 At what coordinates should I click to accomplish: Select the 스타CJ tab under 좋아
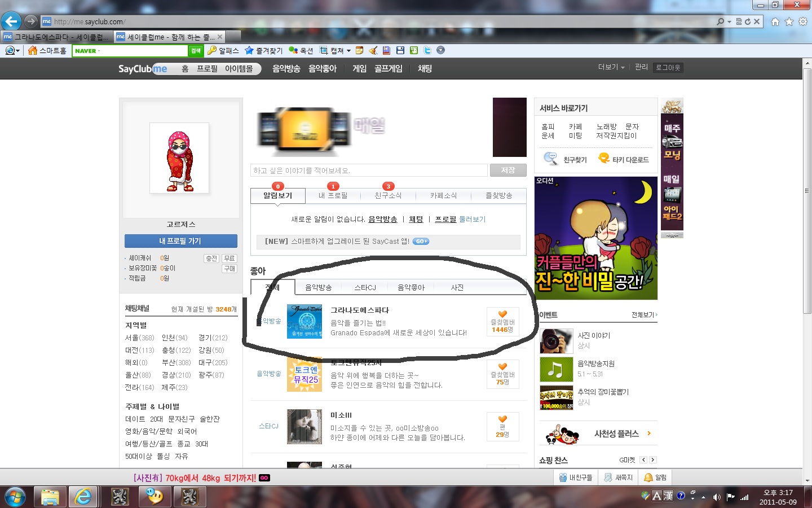(365, 287)
